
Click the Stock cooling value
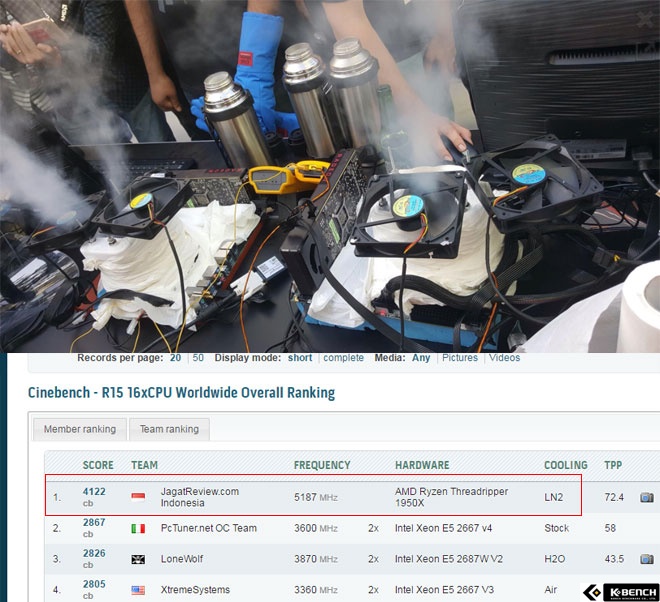556,528
